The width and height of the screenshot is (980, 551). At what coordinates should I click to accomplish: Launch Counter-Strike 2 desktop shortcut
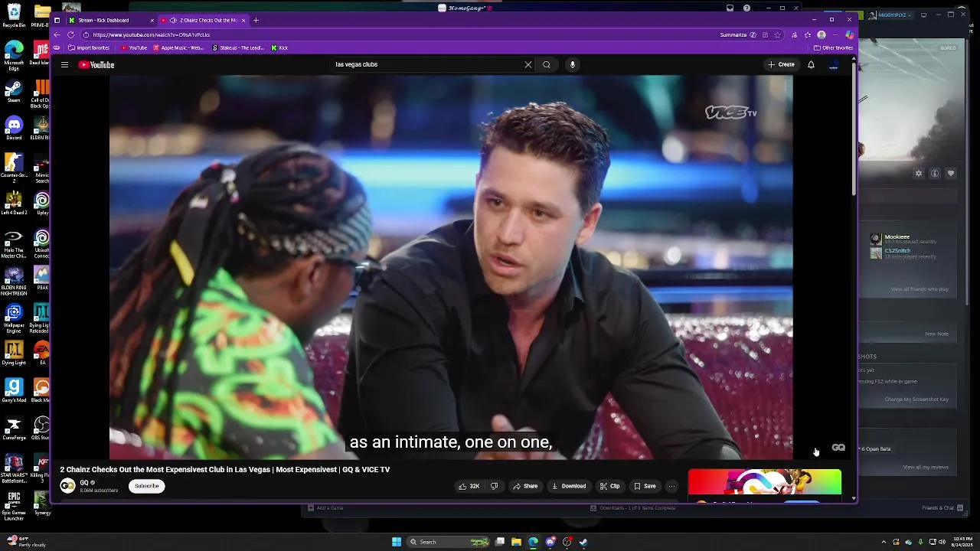[x=14, y=165]
